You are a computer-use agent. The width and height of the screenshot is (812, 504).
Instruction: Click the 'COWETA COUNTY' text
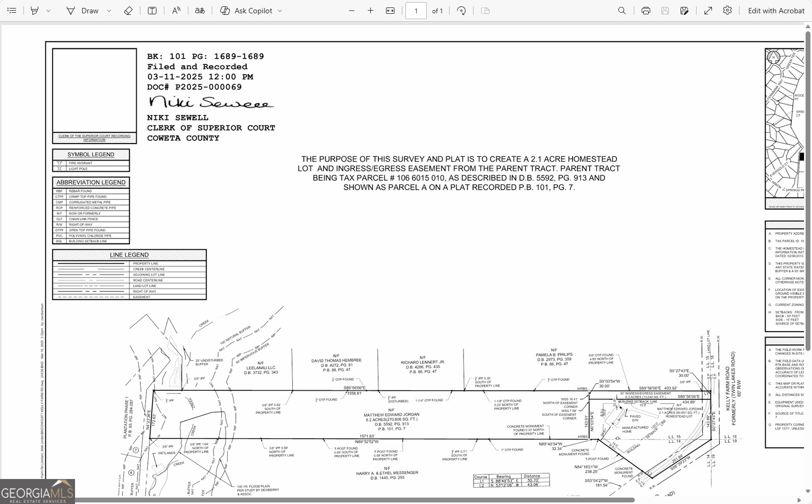183,138
